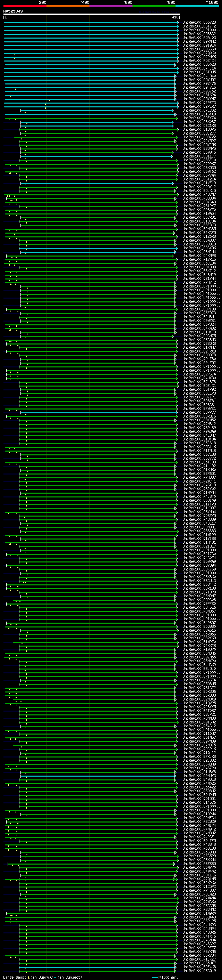Screen dimensions: 222x980
Task: Select hit UniRef100_C5YYH7
Action: (x=199, y=98)
